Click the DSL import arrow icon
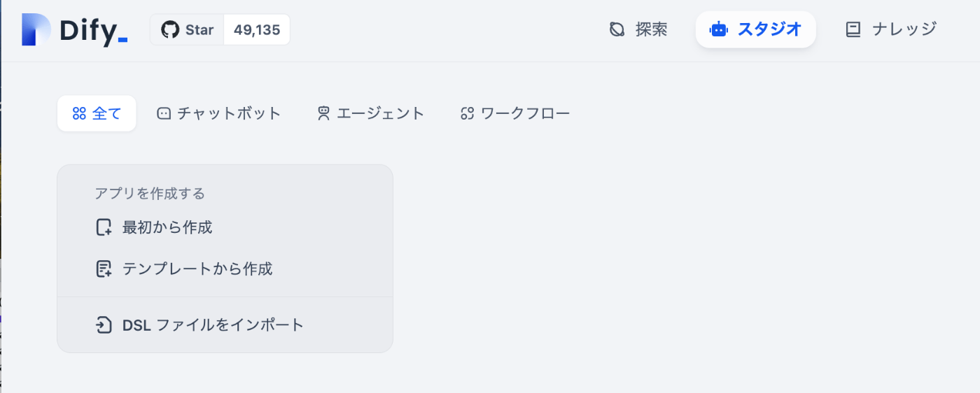The width and height of the screenshot is (980, 393). tap(104, 325)
